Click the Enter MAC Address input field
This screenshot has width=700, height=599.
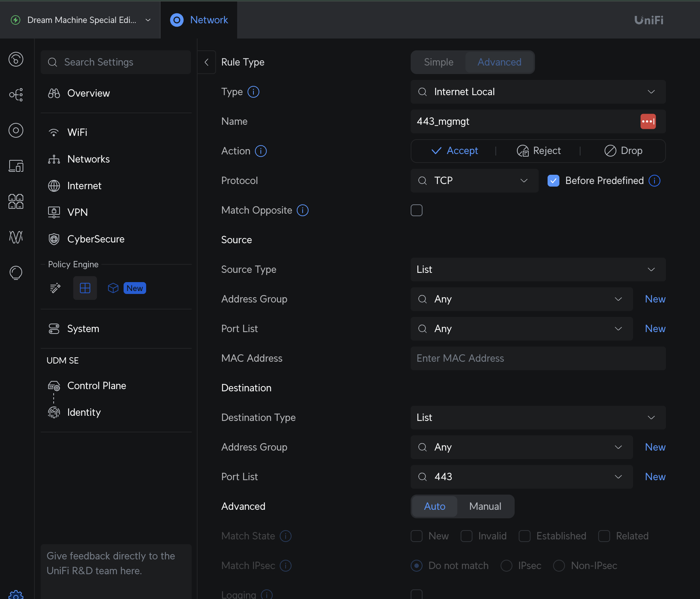[x=538, y=358]
